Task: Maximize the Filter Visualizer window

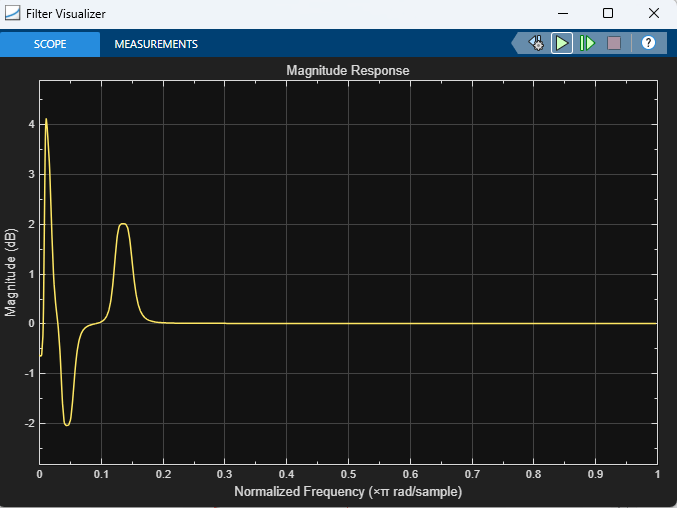Action: tap(608, 14)
